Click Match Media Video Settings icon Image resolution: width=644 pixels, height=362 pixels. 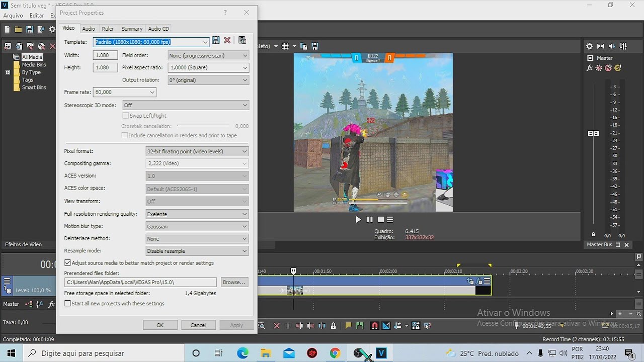tap(242, 40)
